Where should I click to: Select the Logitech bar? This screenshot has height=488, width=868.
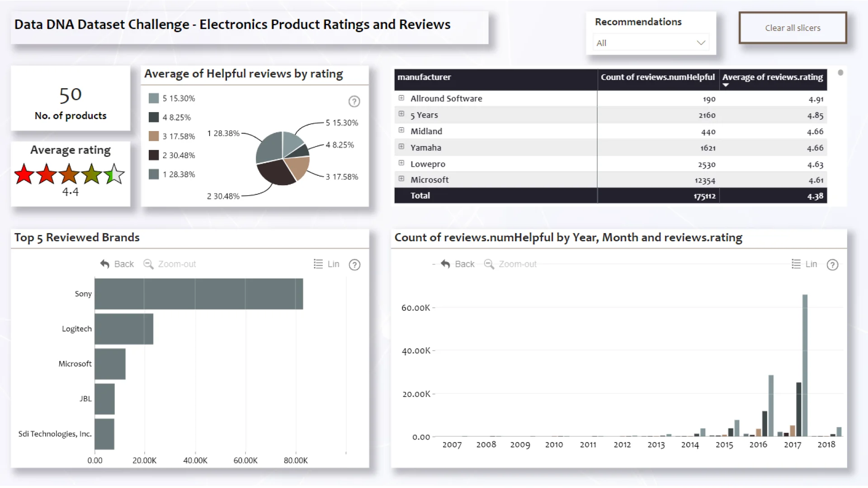124,329
